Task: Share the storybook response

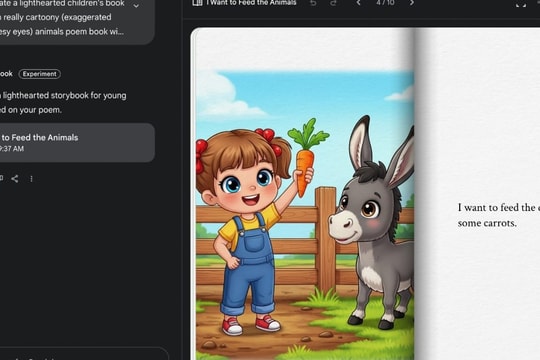Action: pyautogui.click(x=14, y=178)
